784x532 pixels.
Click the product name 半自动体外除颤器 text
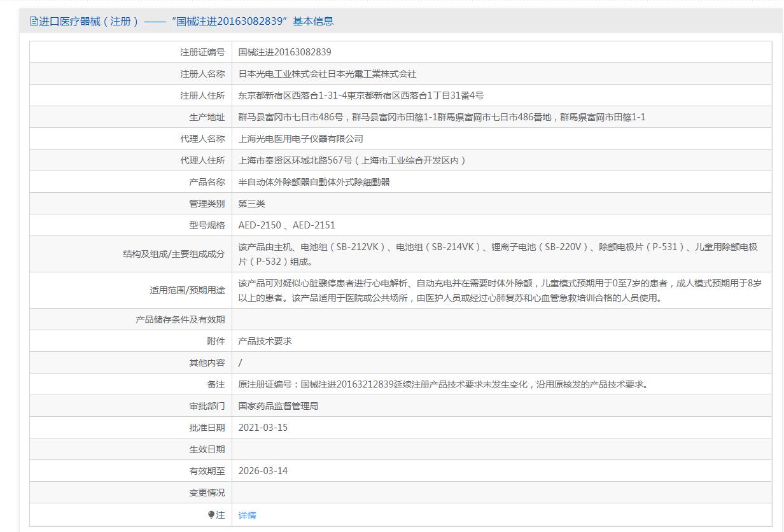click(x=314, y=182)
